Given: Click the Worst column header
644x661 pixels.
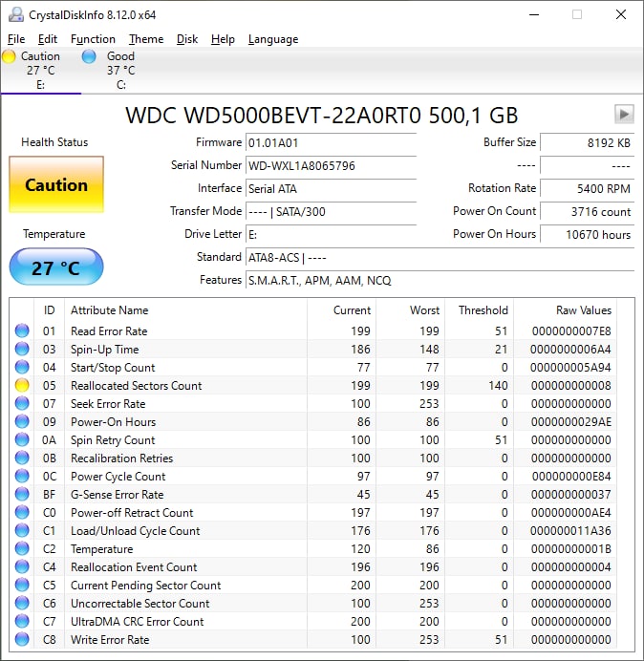Looking at the screenshot, I should tap(410, 310).
